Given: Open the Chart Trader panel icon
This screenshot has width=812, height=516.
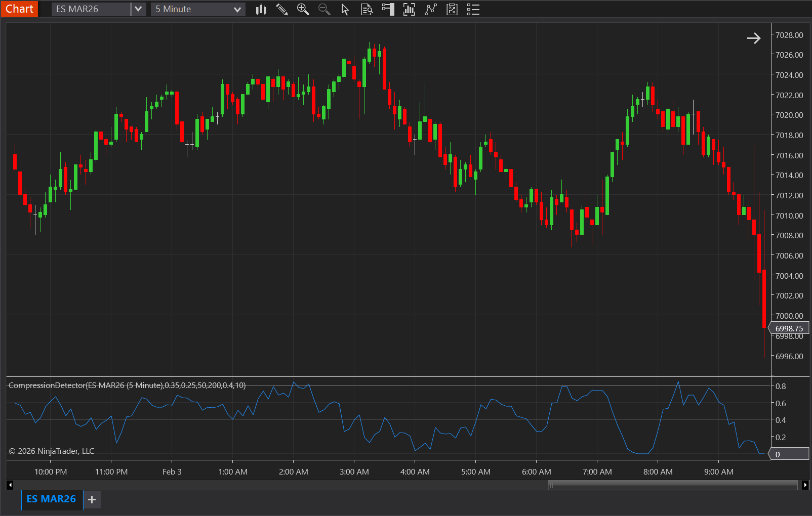Looking at the screenshot, I should pos(388,9).
